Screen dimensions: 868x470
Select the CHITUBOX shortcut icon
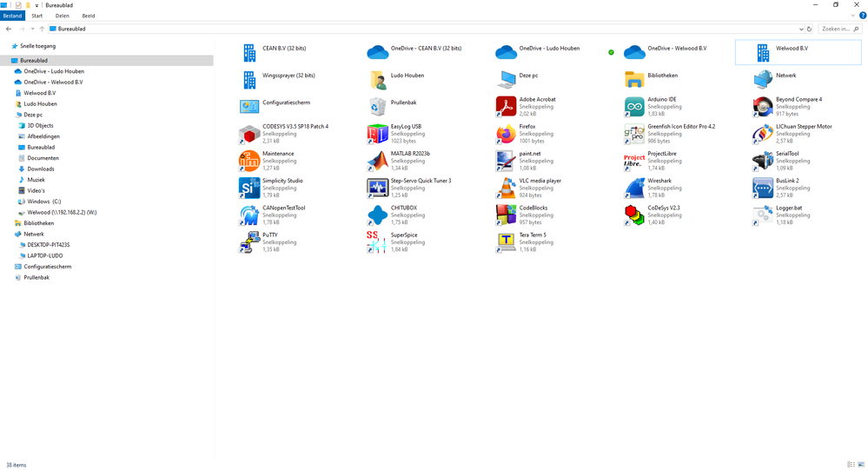point(378,215)
